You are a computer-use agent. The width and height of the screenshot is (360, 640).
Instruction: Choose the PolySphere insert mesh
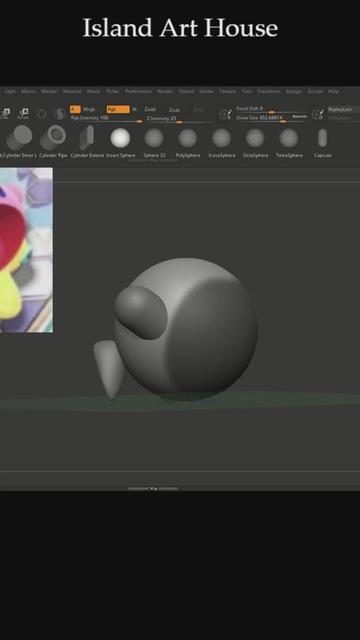[188, 142]
